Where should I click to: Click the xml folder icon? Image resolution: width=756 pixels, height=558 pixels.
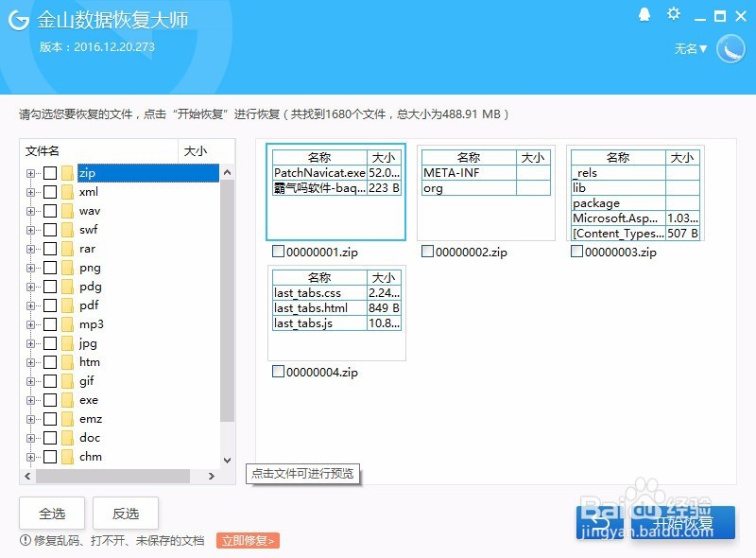coord(67,192)
